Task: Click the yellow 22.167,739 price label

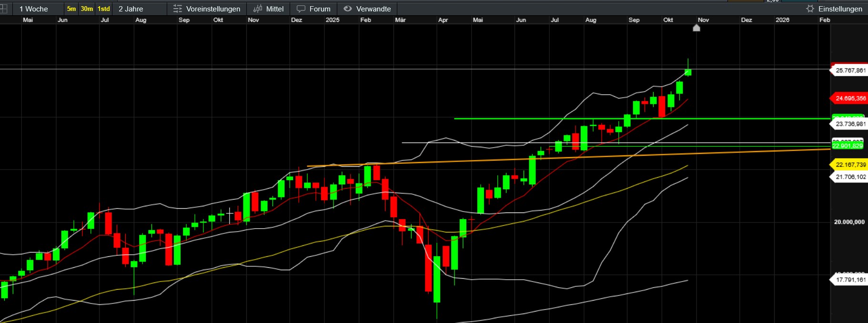Action: point(850,165)
